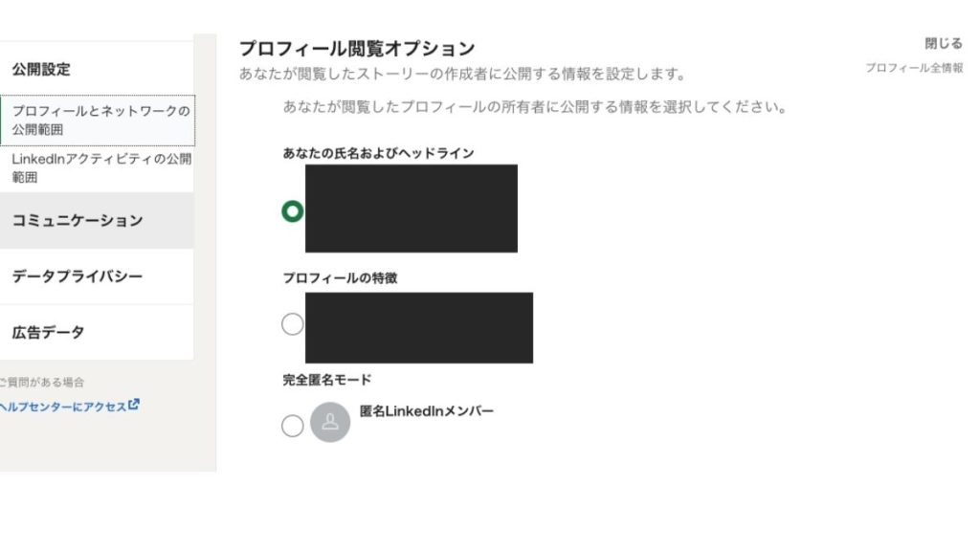This screenshot has height=551, width=980.
Task: Click the 完全匿名モード label
Action: (x=327, y=380)
